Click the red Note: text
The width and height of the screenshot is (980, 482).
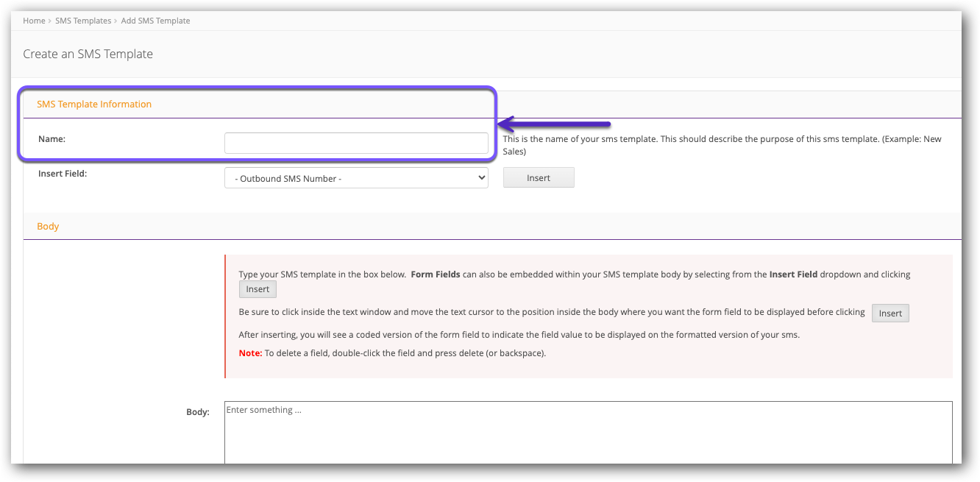pyautogui.click(x=250, y=353)
